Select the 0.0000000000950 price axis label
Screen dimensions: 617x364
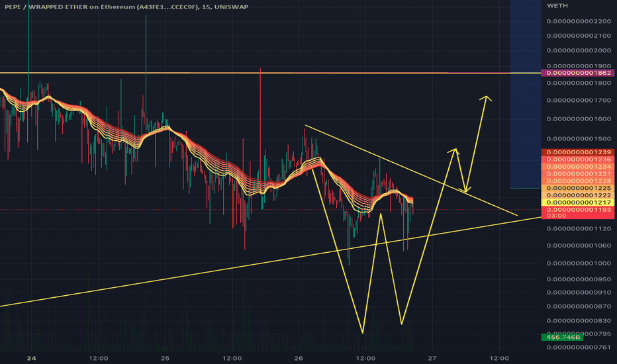(579, 279)
